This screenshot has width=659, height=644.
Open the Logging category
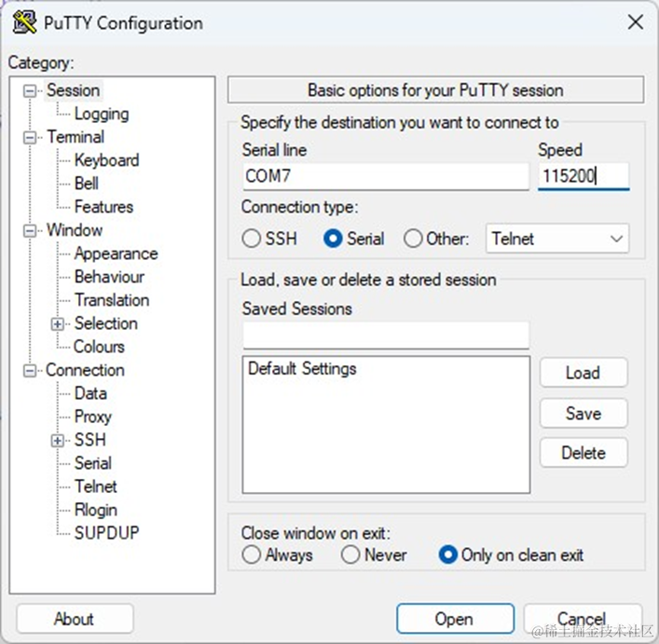[101, 114]
